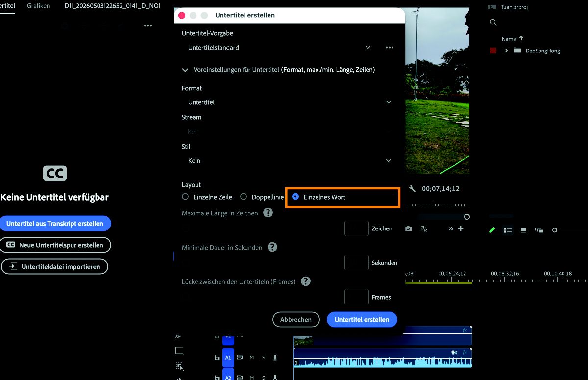The width and height of the screenshot is (588, 380).
Task: Open the Stream dropdown showing Kein
Action: coord(289,131)
